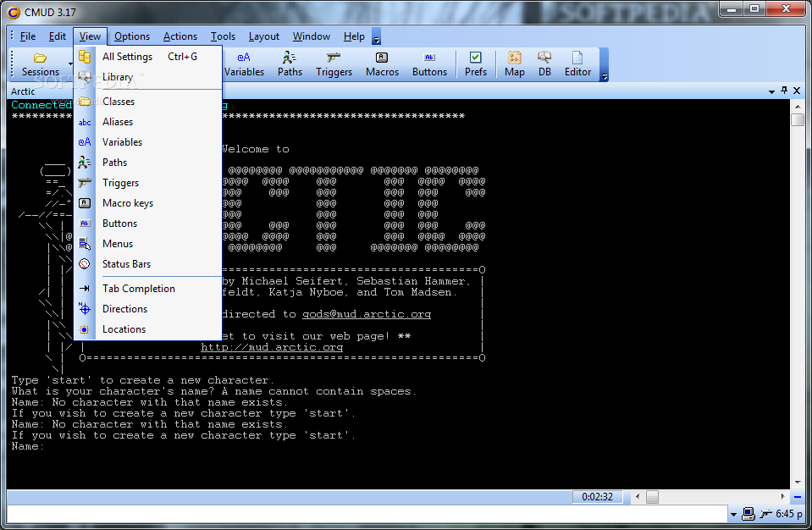Open the Map toolbar button

(x=514, y=64)
